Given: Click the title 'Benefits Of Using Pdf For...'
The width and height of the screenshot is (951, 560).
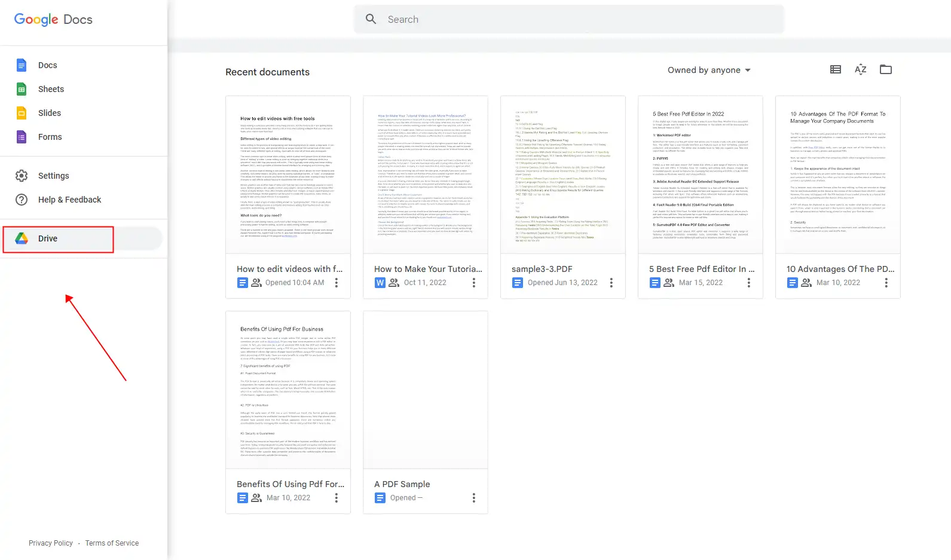Looking at the screenshot, I should pyautogui.click(x=291, y=484).
